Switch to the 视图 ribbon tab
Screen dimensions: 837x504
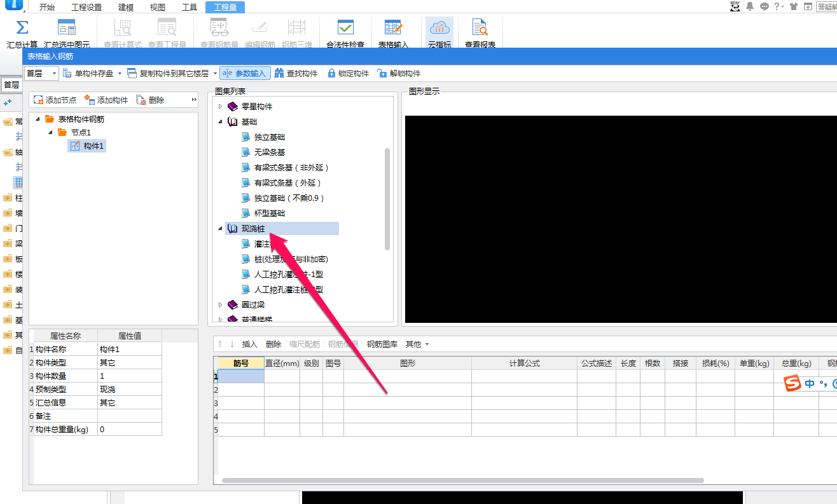158,8
